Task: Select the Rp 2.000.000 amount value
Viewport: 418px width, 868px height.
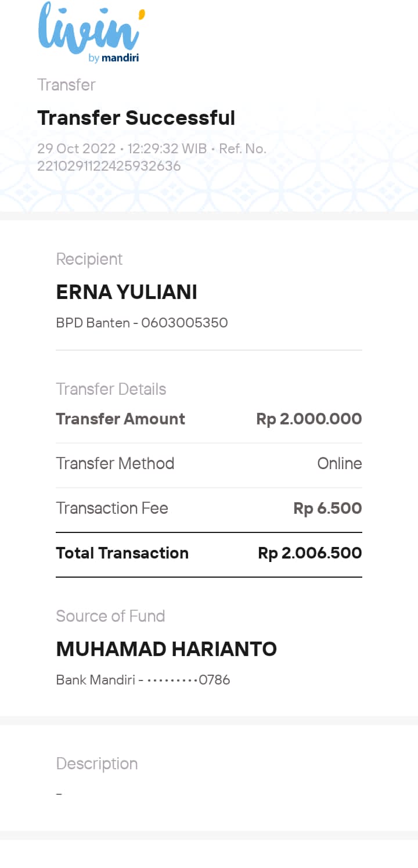Action: [x=309, y=419]
